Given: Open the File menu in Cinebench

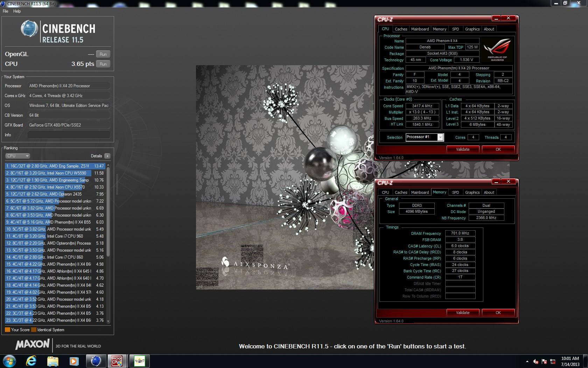Looking at the screenshot, I should pyautogui.click(x=6, y=11).
